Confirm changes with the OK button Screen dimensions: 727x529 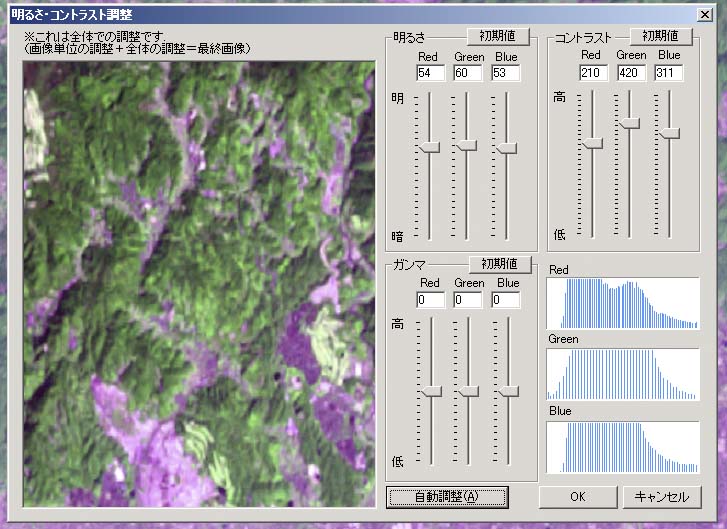click(578, 497)
